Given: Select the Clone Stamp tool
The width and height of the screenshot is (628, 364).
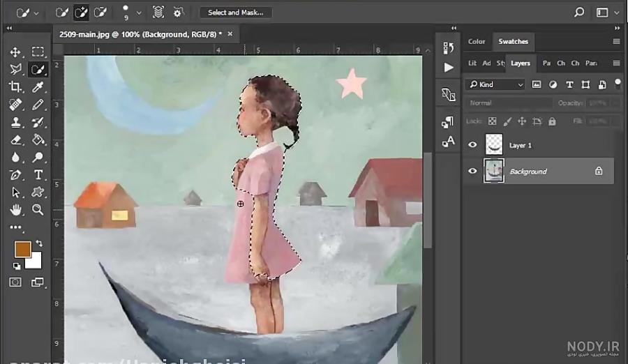Looking at the screenshot, I should coord(15,122).
